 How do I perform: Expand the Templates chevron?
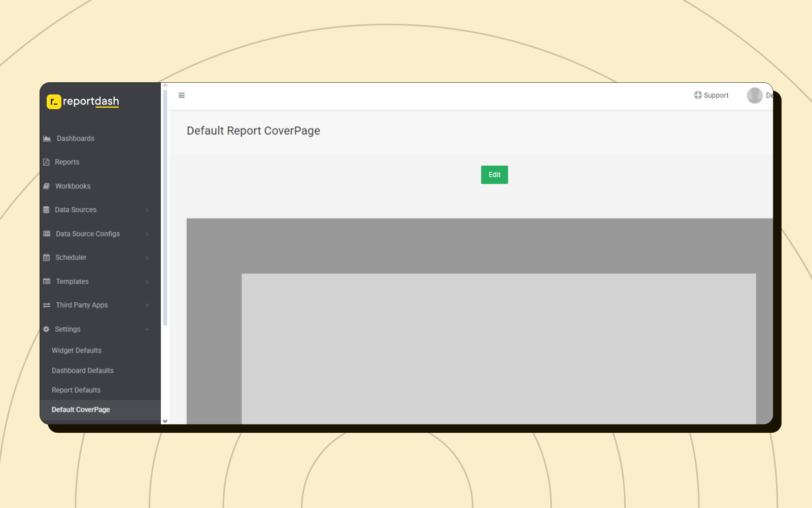[x=147, y=281]
